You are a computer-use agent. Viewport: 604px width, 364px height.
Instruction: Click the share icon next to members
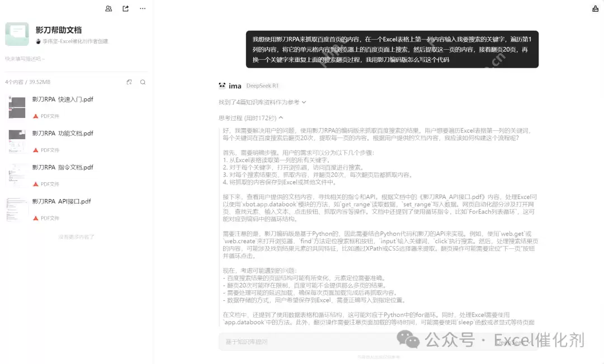point(125,8)
